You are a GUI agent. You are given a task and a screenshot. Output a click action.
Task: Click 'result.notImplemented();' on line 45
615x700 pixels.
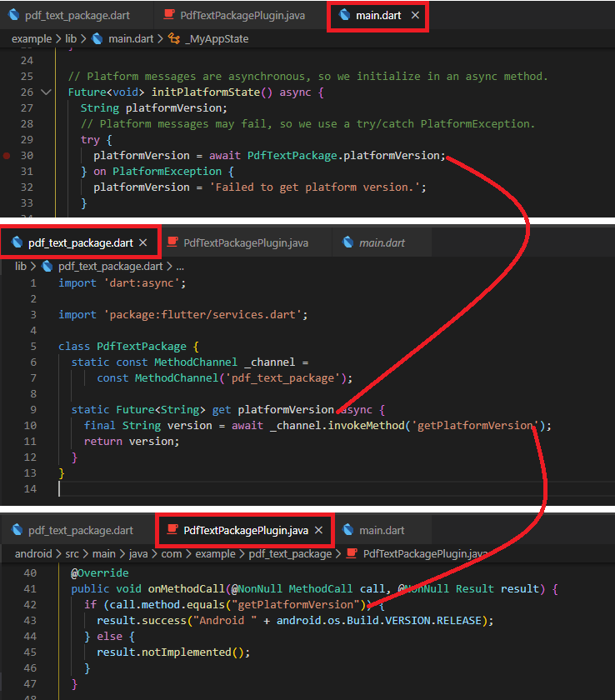pyautogui.click(x=173, y=652)
